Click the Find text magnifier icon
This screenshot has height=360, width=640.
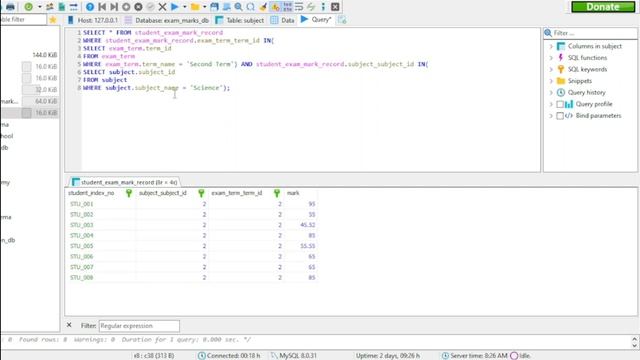238,7
